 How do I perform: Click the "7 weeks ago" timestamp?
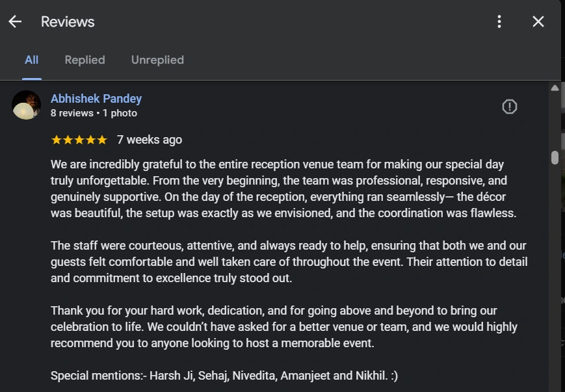(150, 140)
